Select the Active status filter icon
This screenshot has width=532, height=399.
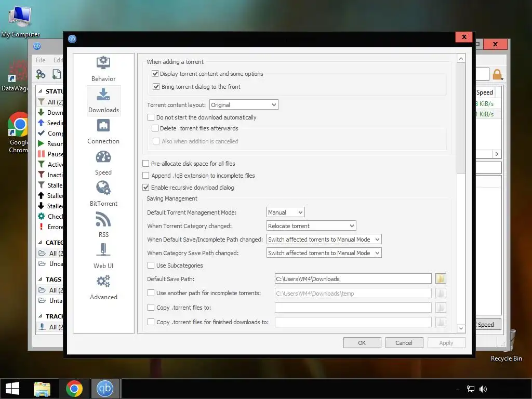41,164
